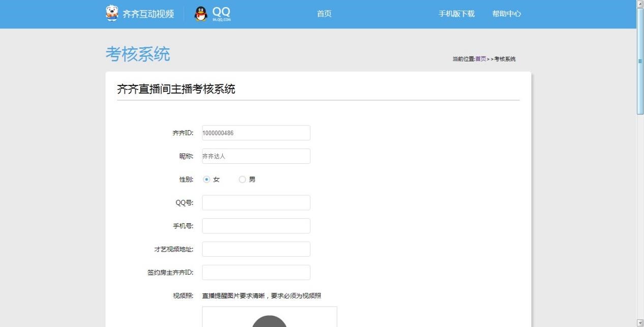Click the 齐齐互动视频 dog mascot logo
This screenshot has width=644, height=327.
click(112, 13)
